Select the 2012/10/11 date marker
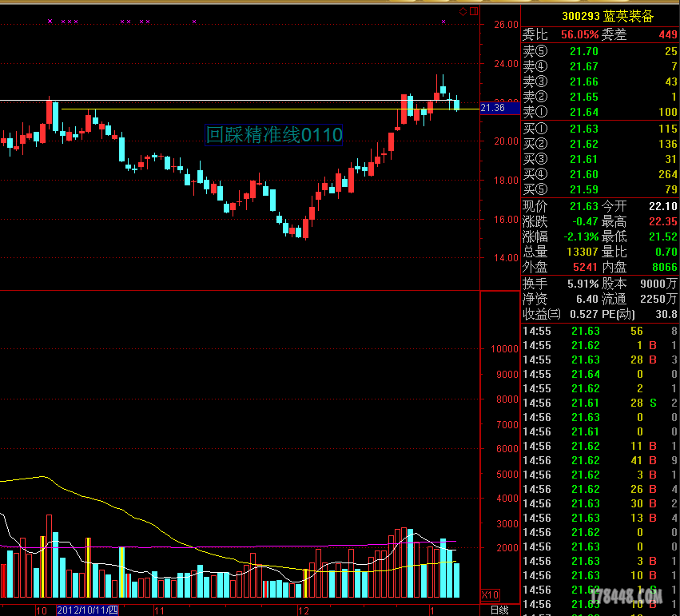Viewport: 680px width, 616px height. click(87, 610)
